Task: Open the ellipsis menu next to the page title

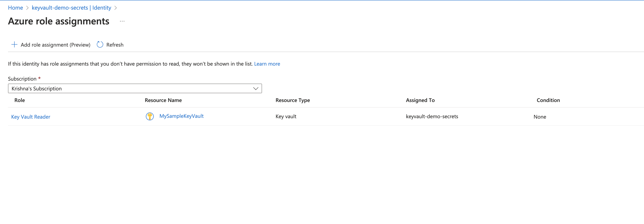Action: [122, 21]
